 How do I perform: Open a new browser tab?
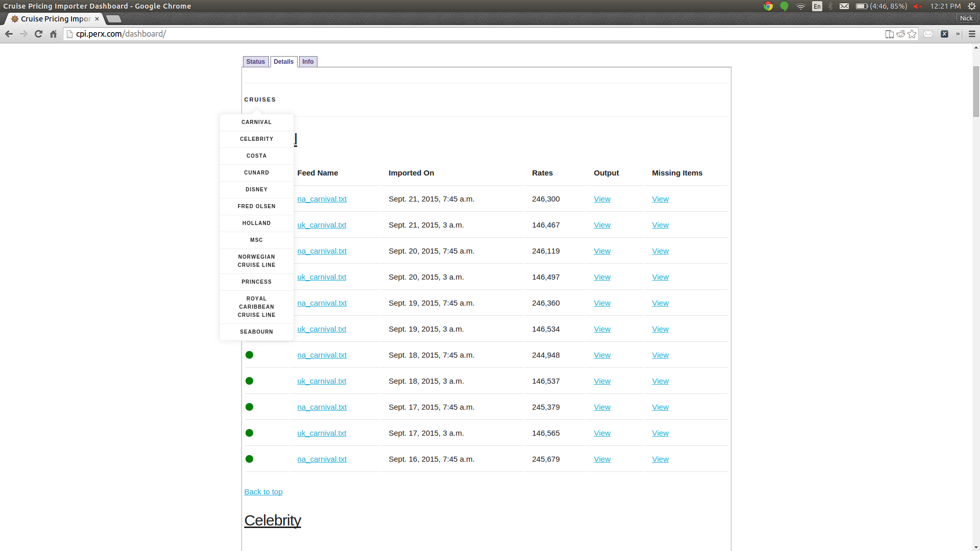click(114, 19)
